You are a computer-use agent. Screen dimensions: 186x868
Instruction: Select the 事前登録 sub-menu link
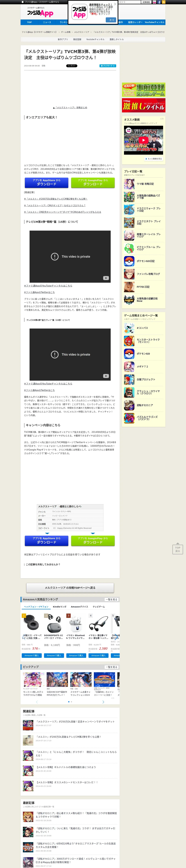77,39
